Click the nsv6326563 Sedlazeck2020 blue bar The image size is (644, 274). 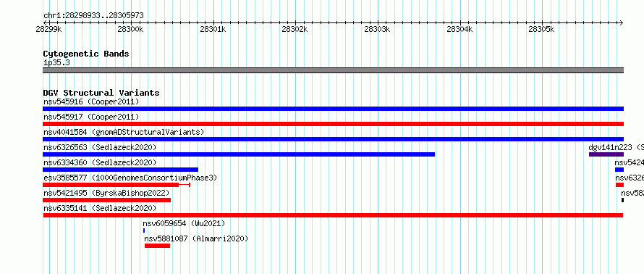(x=239, y=154)
